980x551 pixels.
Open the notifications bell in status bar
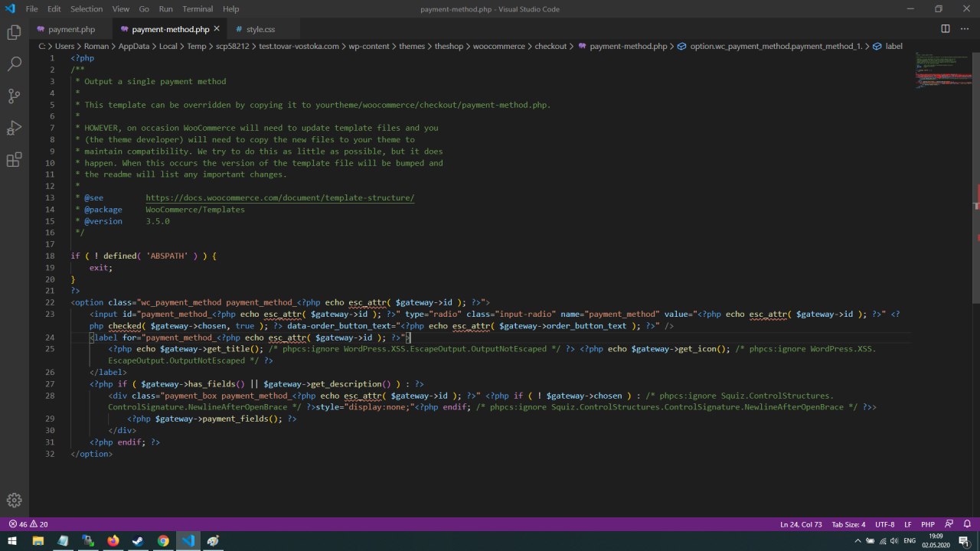tap(967, 524)
